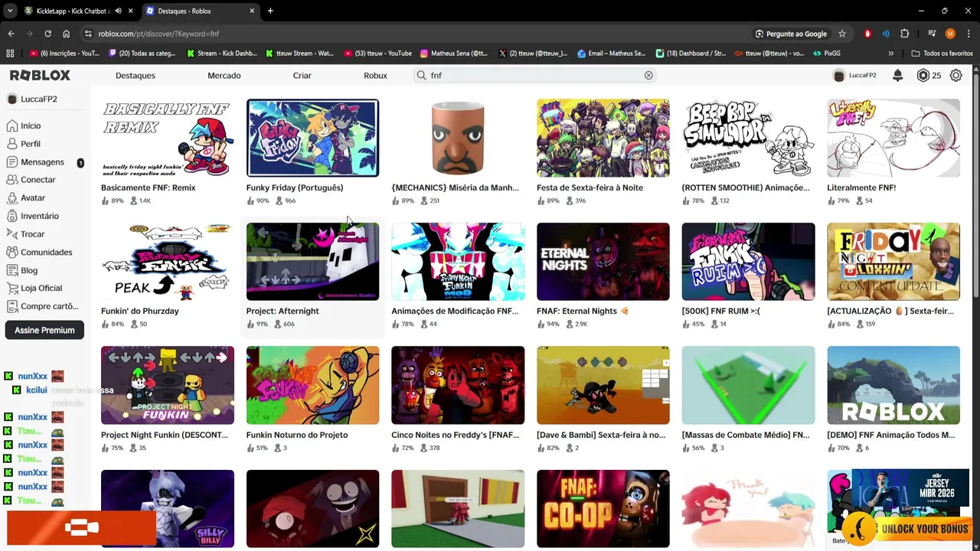
Task: Open the Roblox settings gear
Action: pos(956,76)
